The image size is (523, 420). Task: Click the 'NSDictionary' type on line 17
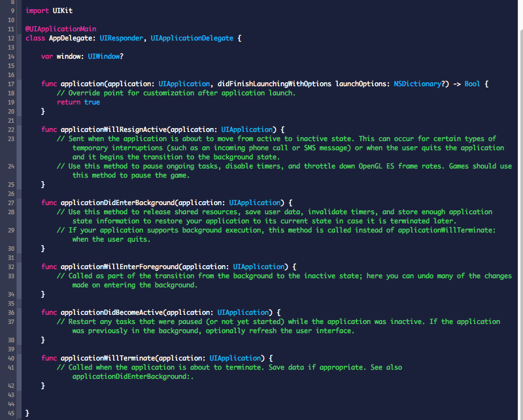(x=418, y=84)
